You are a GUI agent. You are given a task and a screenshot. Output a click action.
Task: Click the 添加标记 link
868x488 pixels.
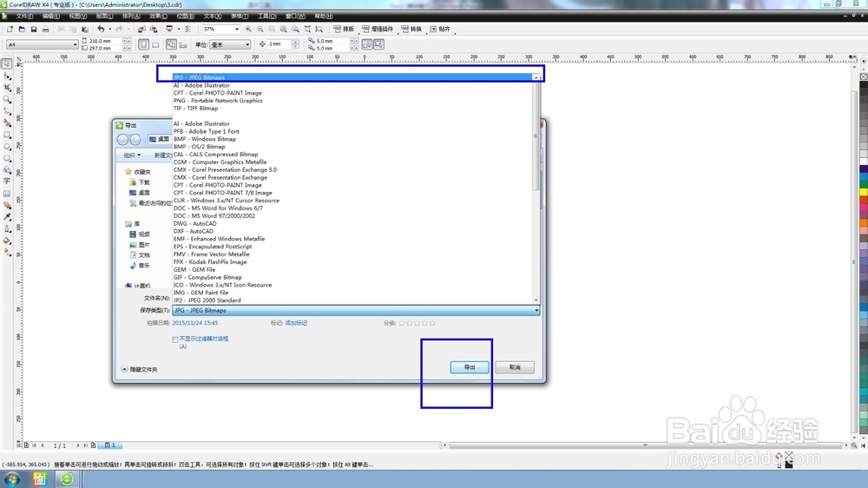296,323
